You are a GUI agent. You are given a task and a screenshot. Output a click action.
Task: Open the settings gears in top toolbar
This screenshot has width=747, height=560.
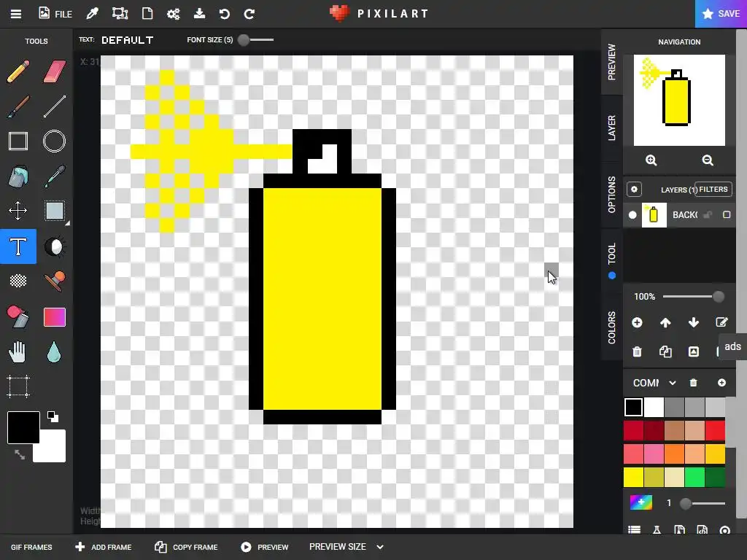tap(173, 14)
